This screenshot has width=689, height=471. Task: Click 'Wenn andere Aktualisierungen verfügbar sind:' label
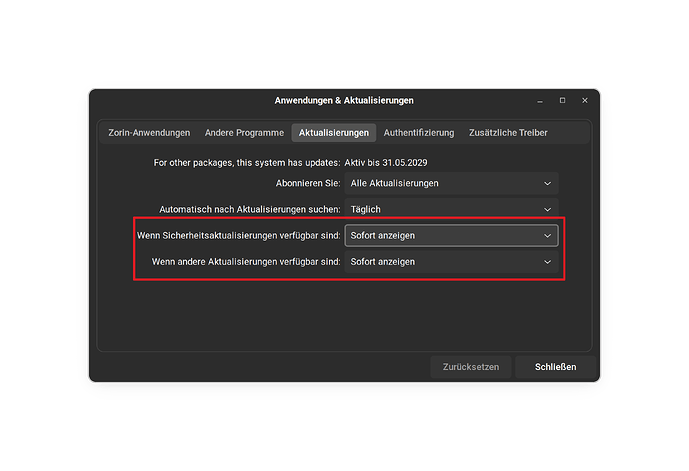[246, 262]
